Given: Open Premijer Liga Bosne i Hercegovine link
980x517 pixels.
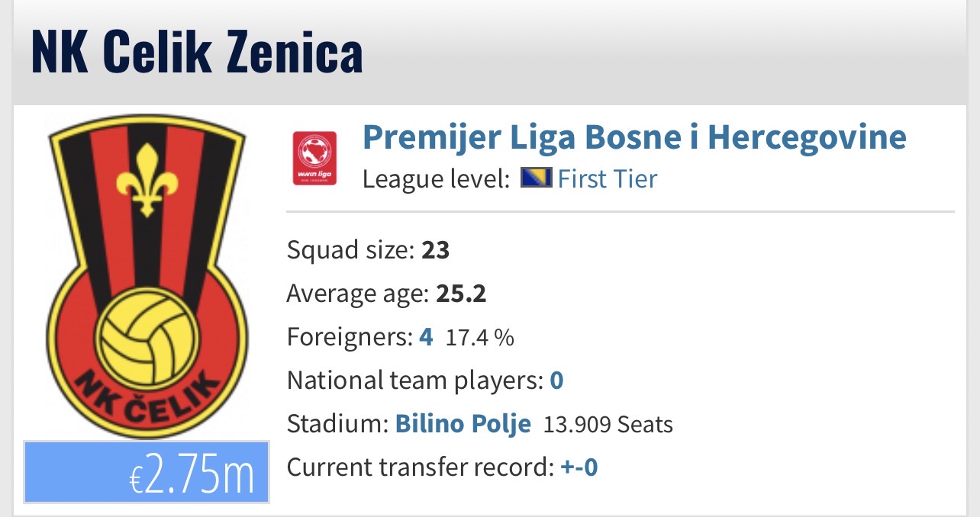Looking at the screenshot, I should click(634, 137).
